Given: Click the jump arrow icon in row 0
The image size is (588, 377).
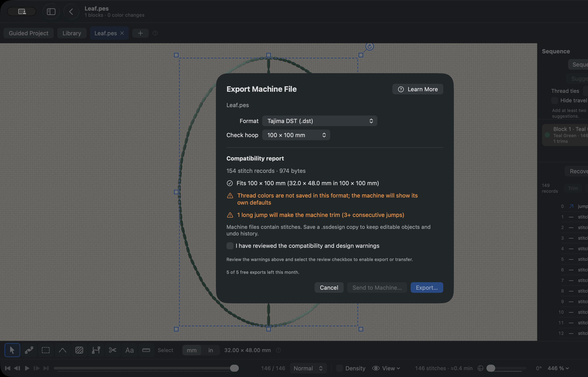Looking at the screenshot, I should click(x=571, y=206).
